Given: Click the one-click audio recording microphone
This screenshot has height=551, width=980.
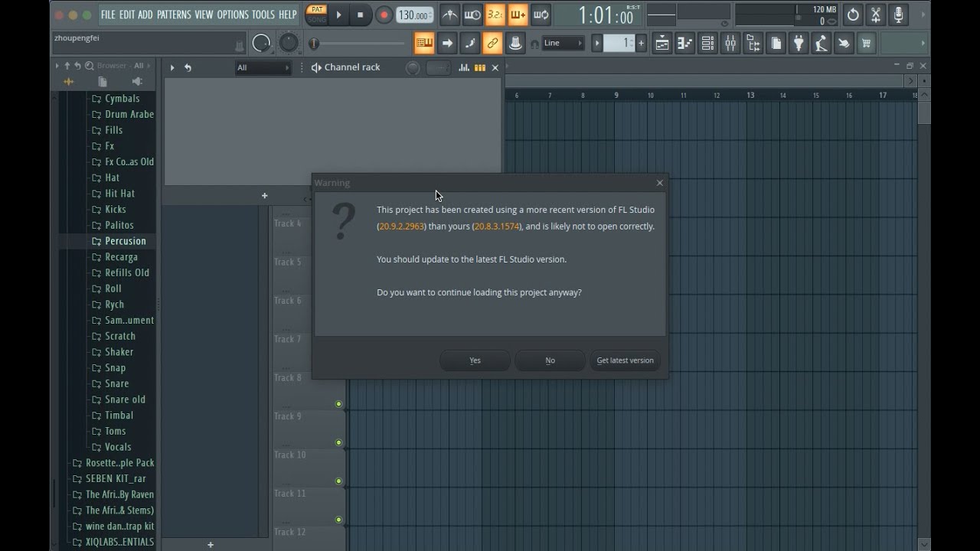Looking at the screenshot, I should click(x=899, y=15).
